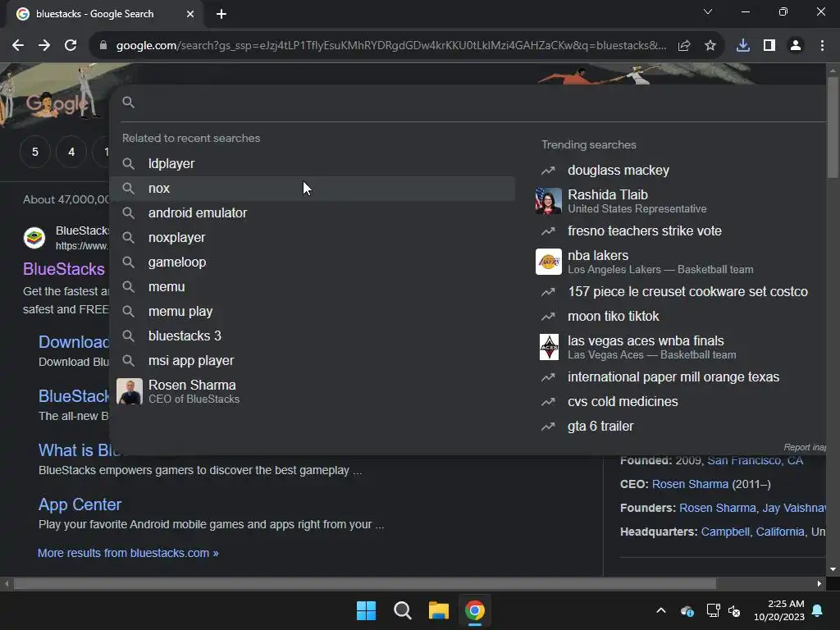Open notification bell in taskbar
This screenshot has width=840, height=630.
point(818,610)
